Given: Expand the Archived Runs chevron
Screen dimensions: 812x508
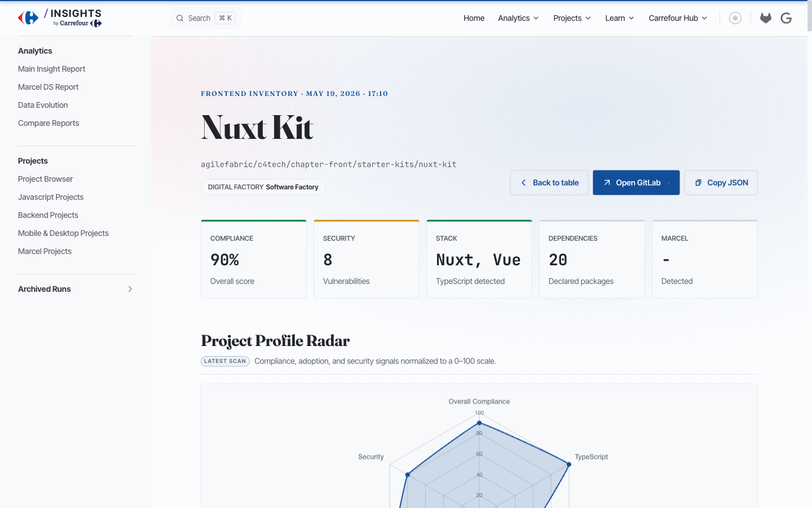Looking at the screenshot, I should [x=130, y=289].
